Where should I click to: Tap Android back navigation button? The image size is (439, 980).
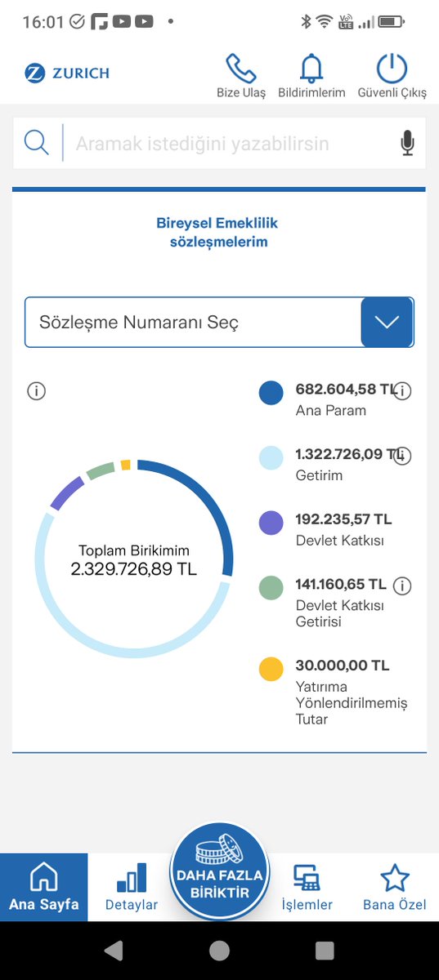[x=114, y=950]
